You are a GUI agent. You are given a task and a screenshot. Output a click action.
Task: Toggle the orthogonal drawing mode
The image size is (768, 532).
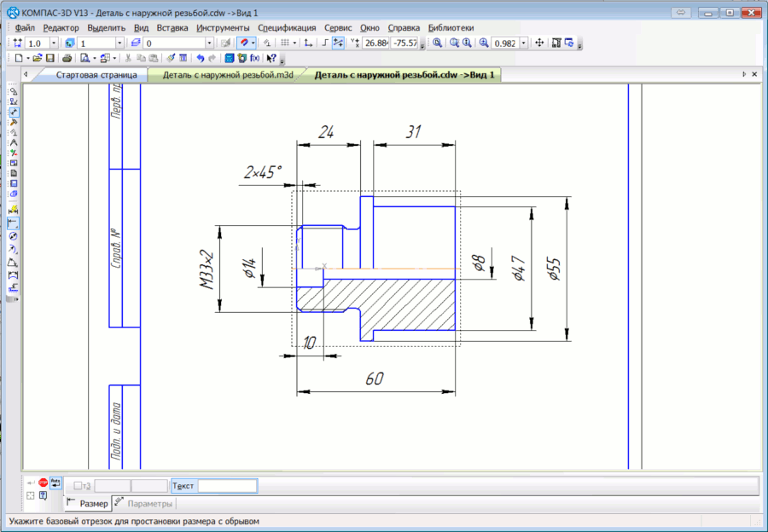click(x=325, y=43)
